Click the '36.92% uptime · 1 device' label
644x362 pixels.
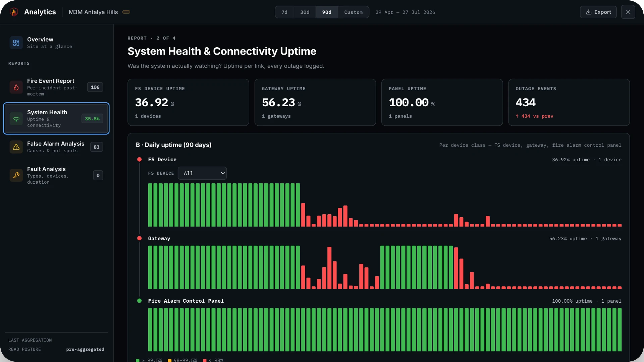click(587, 160)
